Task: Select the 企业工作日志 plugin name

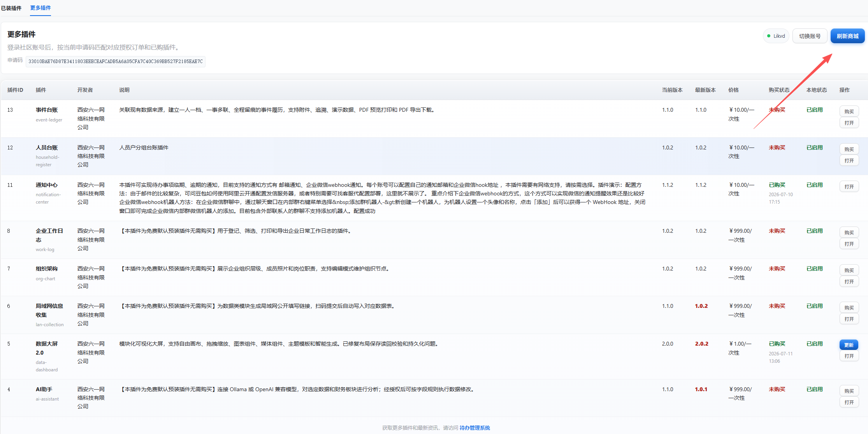Action: pos(49,235)
